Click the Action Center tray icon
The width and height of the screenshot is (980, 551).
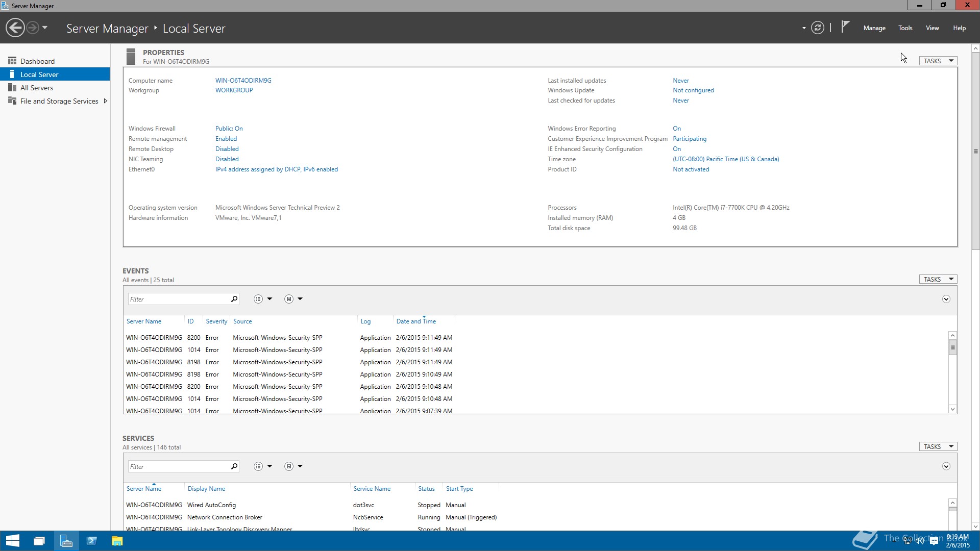pyautogui.click(x=934, y=541)
